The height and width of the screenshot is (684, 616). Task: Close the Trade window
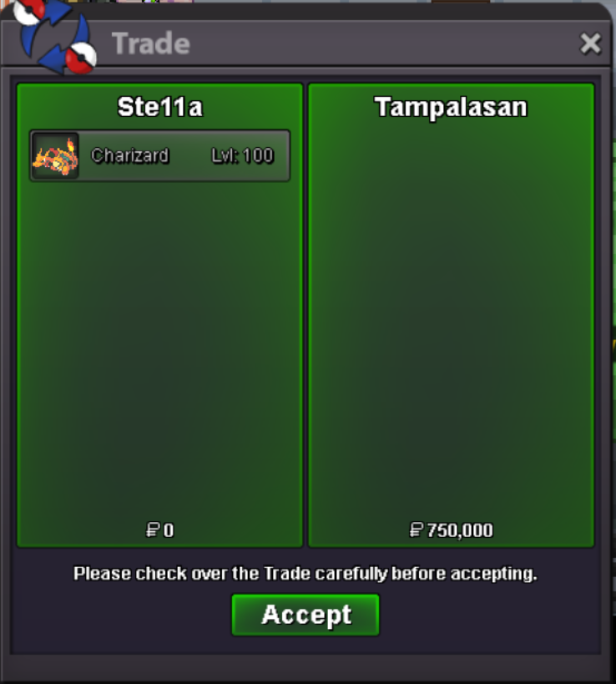tap(590, 43)
